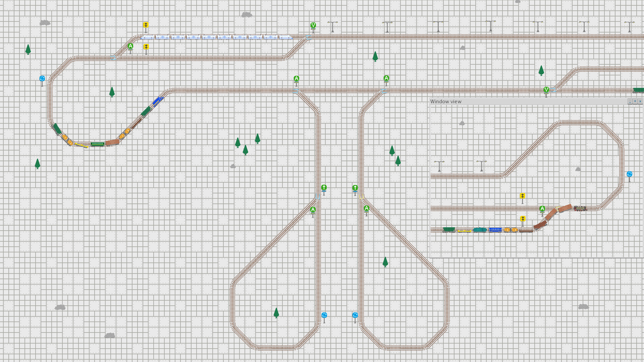Click the green Y signal beside the top junction
Image resolution: width=644 pixels, height=362 pixels.
[313, 26]
